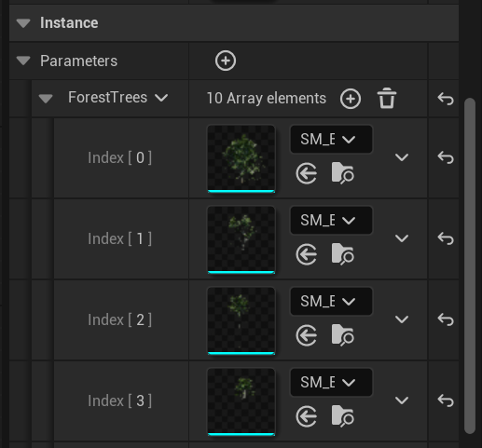482x448 pixels.
Task: Select the Index [3] label
Action: coord(119,400)
